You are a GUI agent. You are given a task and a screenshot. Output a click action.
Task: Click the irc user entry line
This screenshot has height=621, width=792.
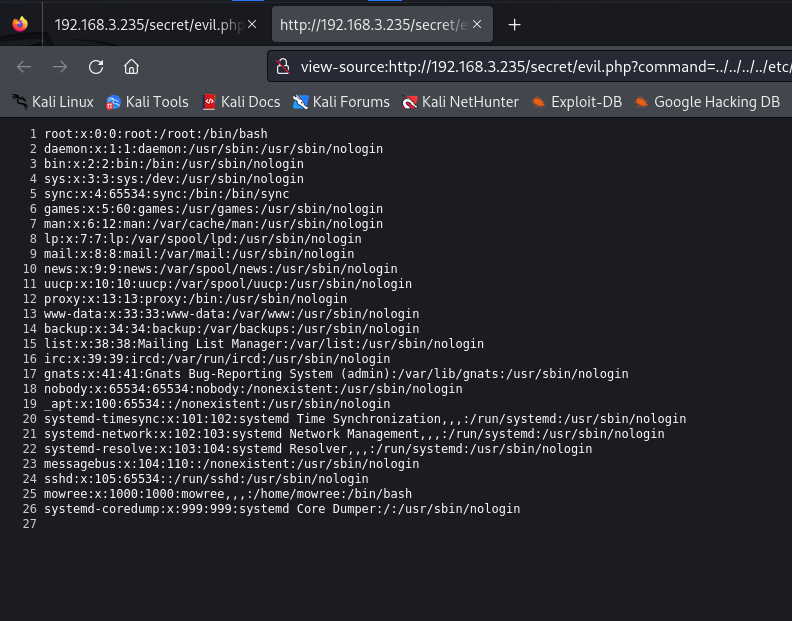(x=217, y=359)
